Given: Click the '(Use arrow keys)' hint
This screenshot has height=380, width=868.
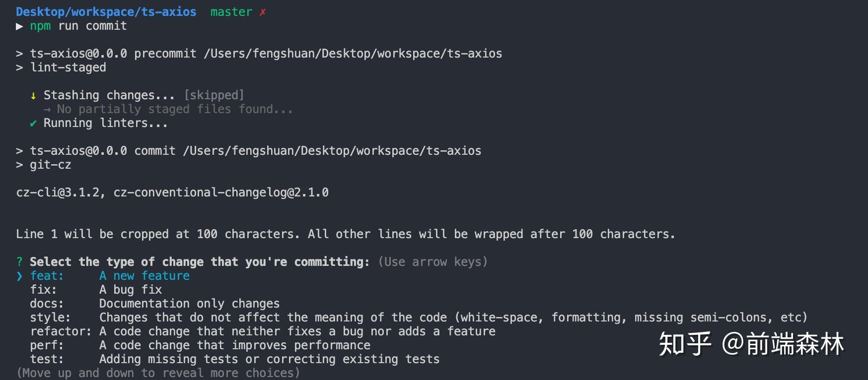Looking at the screenshot, I should click(x=433, y=262).
